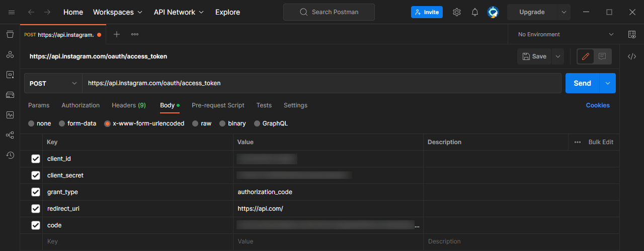644x251 pixels.
Task: Click the request URL field
Action: pos(322,83)
